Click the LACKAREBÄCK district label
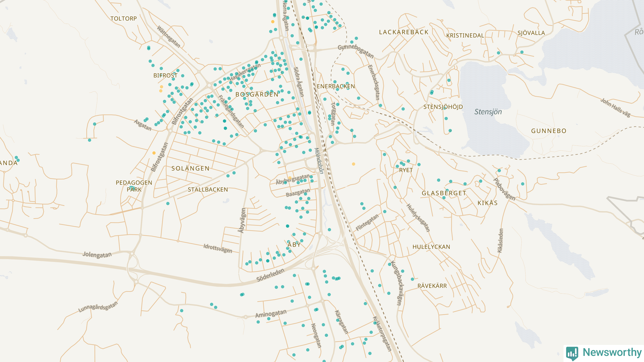644x362 pixels. point(404,32)
